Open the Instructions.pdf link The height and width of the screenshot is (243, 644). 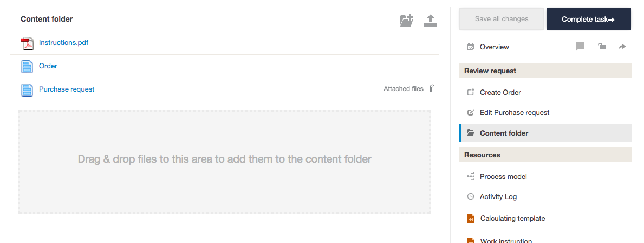(63, 43)
